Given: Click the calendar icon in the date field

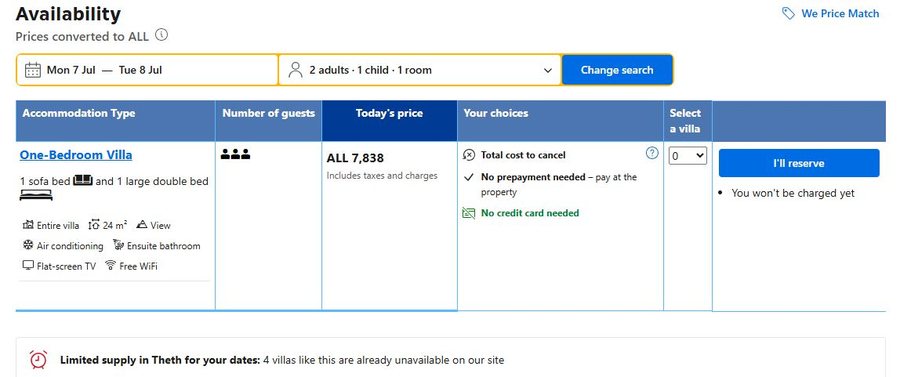Looking at the screenshot, I should tap(33, 70).
